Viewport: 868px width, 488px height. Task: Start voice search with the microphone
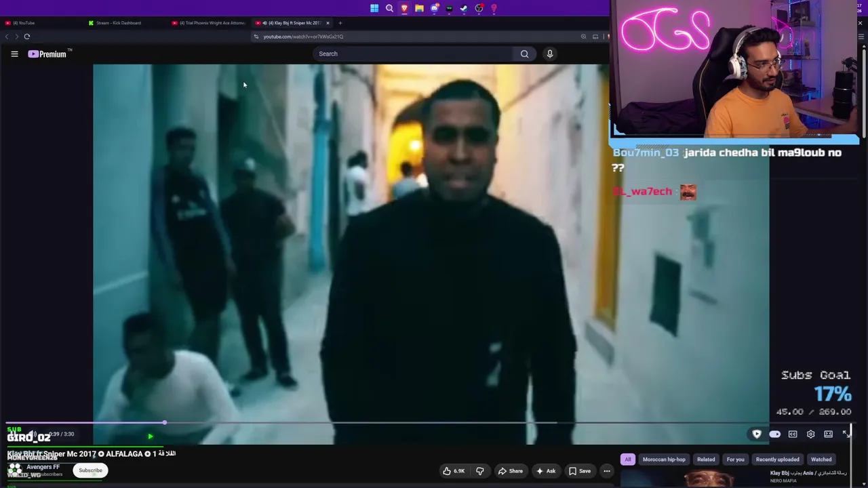(x=550, y=54)
